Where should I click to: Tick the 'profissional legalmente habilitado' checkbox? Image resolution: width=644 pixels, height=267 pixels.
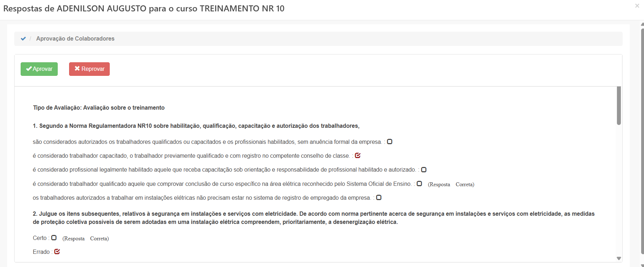coord(424,170)
